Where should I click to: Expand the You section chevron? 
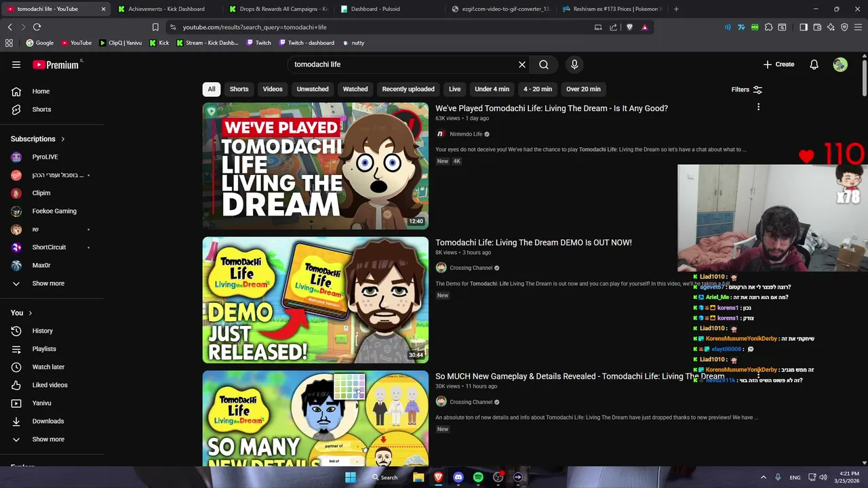[30, 312]
